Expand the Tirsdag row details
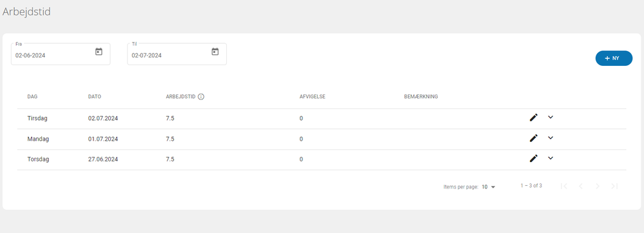Screen dimensions: 644x233 [551, 117]
